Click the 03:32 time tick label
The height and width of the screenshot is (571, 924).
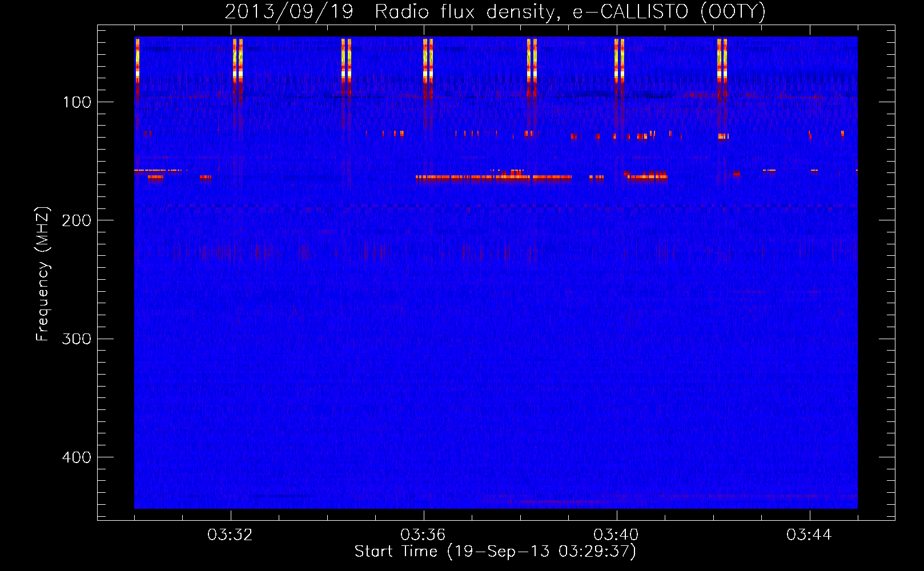coord(230,535)
